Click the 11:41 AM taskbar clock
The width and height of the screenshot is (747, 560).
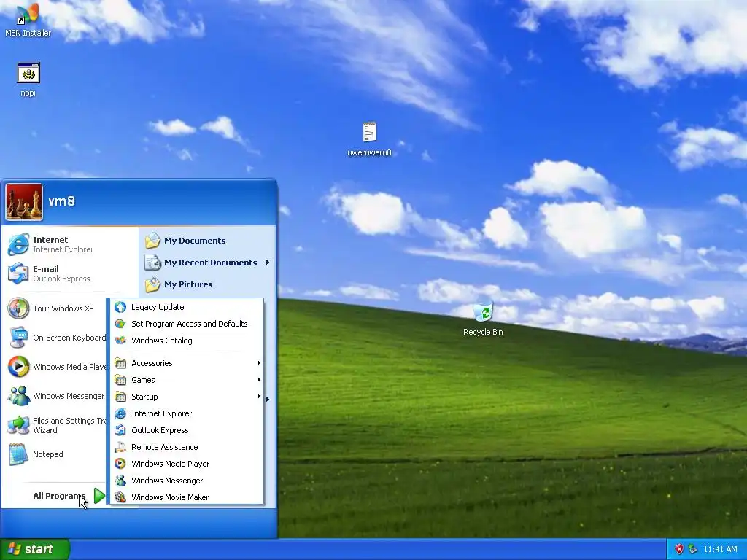(720, 549)
